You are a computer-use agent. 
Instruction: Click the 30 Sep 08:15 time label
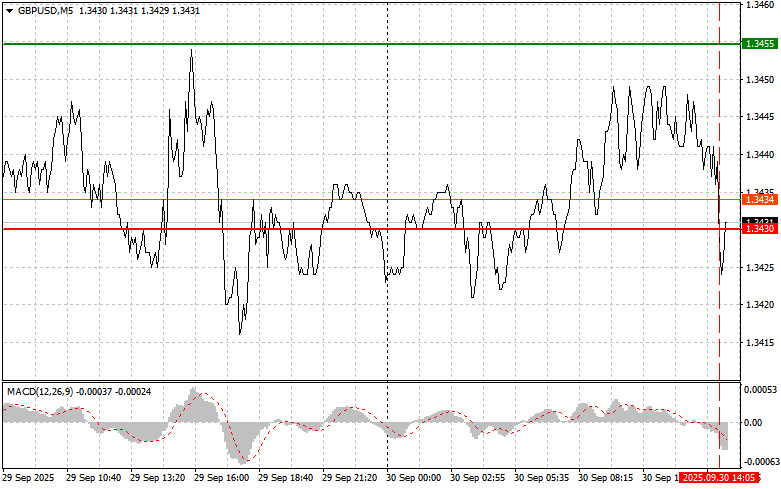[605, 478]
